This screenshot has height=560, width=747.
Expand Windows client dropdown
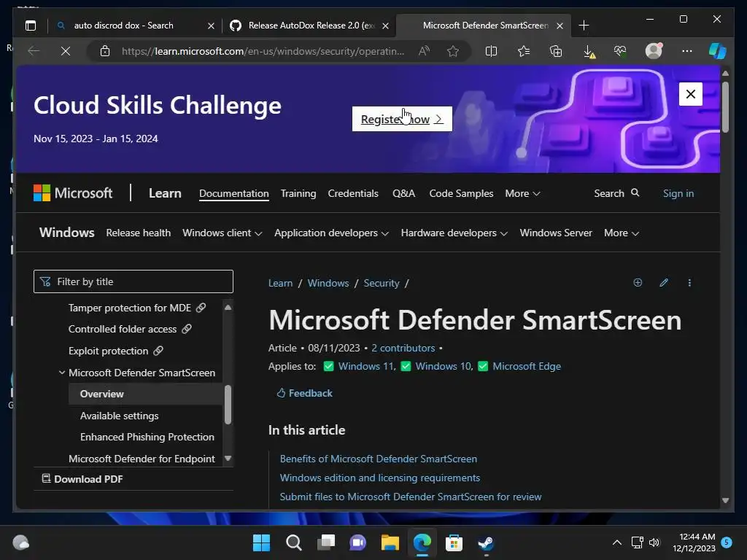point(222,233)
